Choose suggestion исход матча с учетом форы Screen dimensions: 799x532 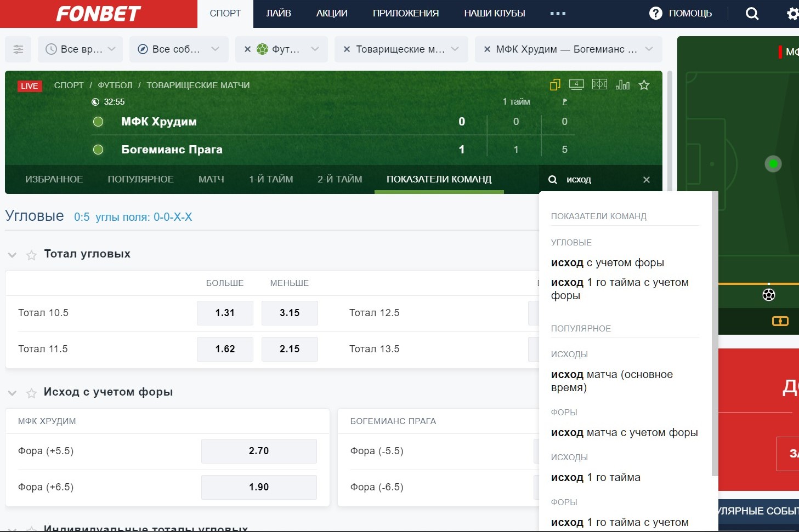(625, 432)
